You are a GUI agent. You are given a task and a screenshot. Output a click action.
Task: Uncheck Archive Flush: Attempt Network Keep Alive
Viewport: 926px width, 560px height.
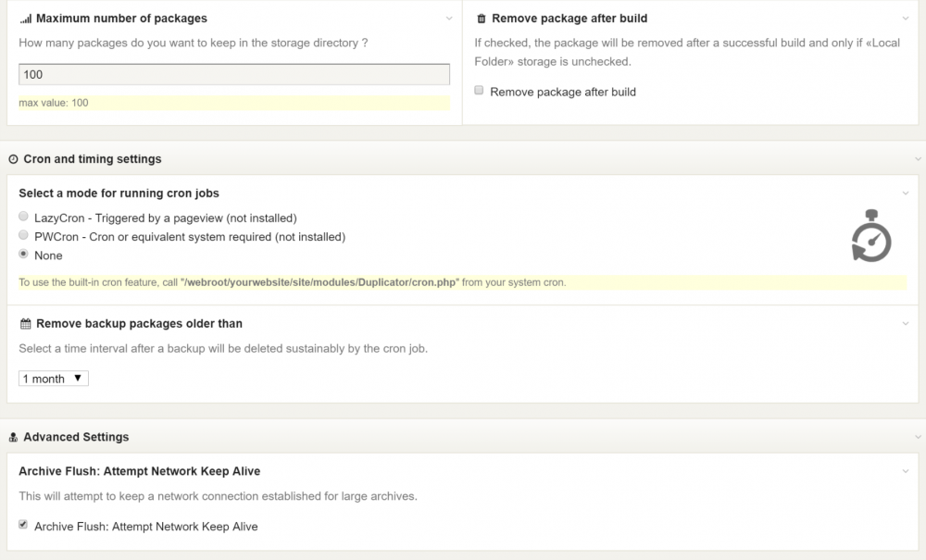coord(24,525)
